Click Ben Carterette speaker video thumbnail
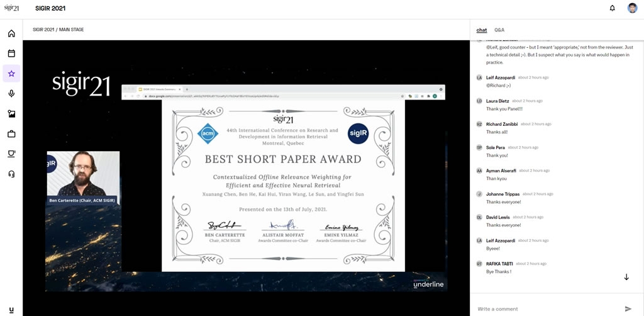This screenshot has width=644, height=316. [83, 177]
